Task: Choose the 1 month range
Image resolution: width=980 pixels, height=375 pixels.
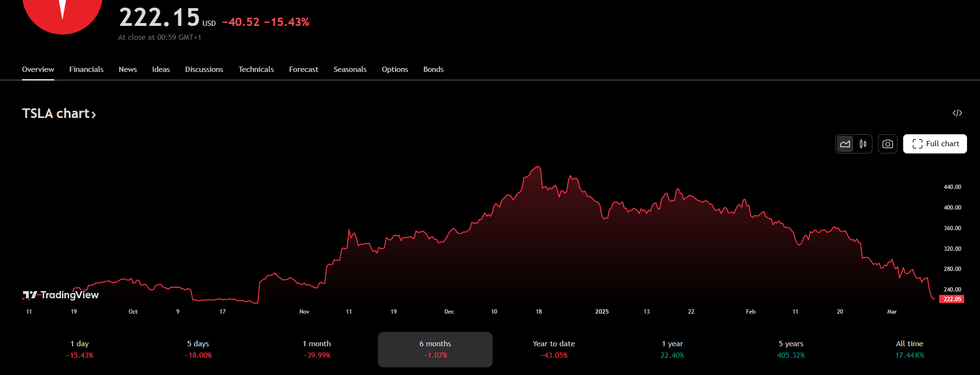Action: coord(317,350)
